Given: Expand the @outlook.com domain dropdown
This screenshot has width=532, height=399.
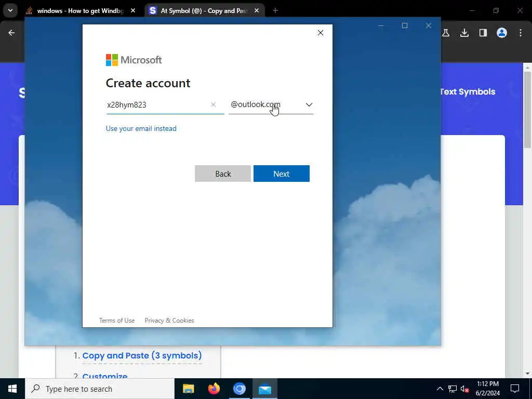Looking at the screenshot, I should [x=271, y=104].
